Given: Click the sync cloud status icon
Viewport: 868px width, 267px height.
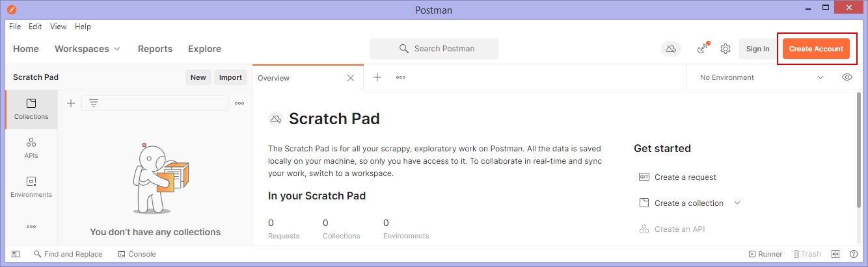Looking at the screenshot, I should click(670, 49).
